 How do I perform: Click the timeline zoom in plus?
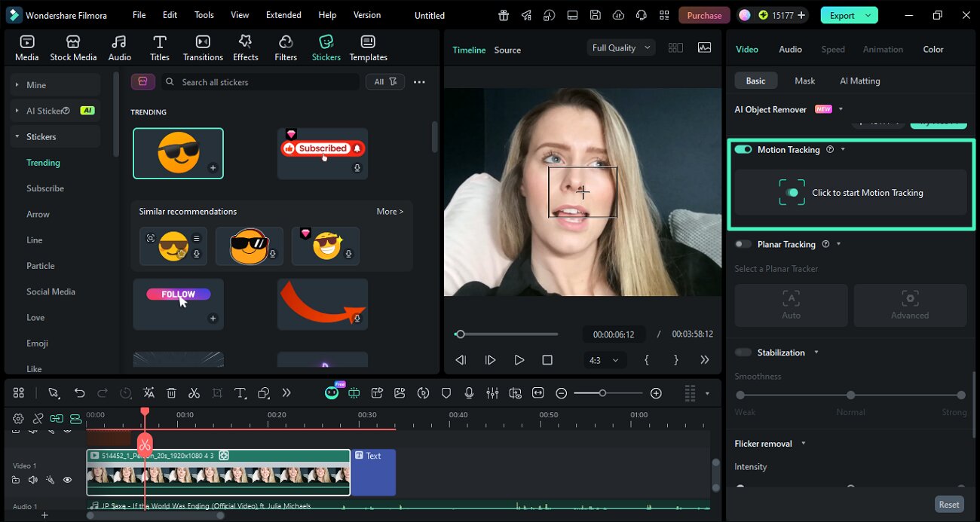(x=656, y=392)
